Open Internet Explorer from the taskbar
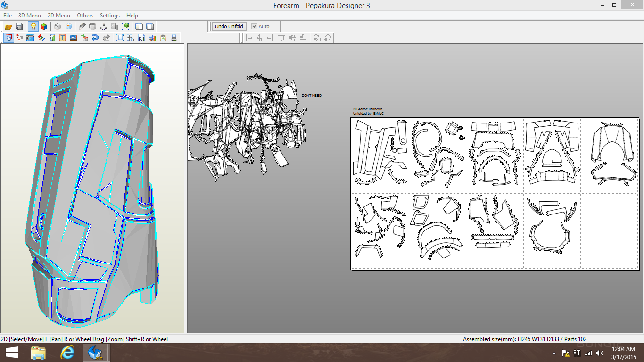This screenshot has height=362, width=644. 68,353
